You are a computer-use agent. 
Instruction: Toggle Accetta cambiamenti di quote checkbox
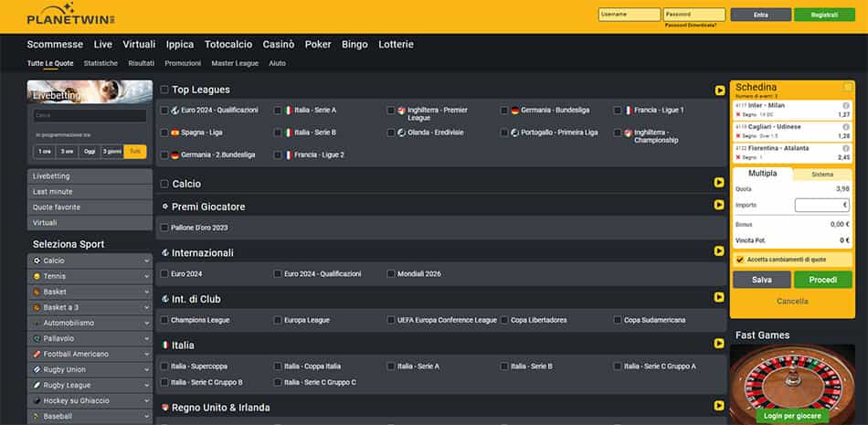pos(740,260)
